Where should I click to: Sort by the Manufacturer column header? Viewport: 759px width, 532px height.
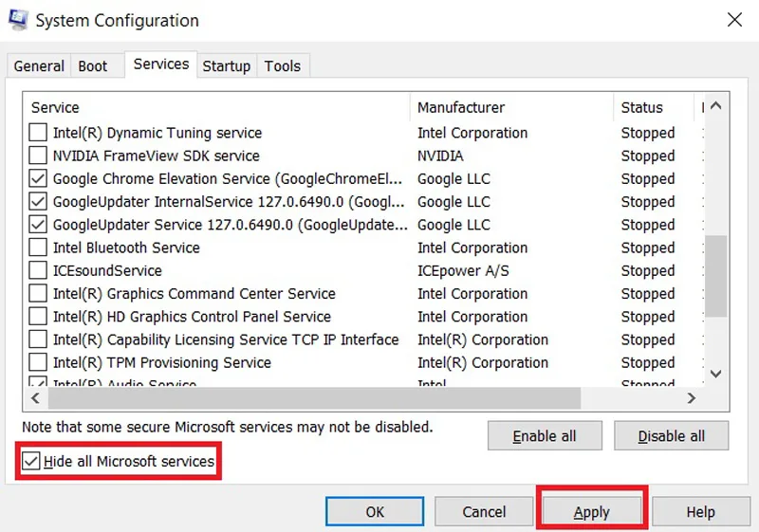[x=511, y=107]
